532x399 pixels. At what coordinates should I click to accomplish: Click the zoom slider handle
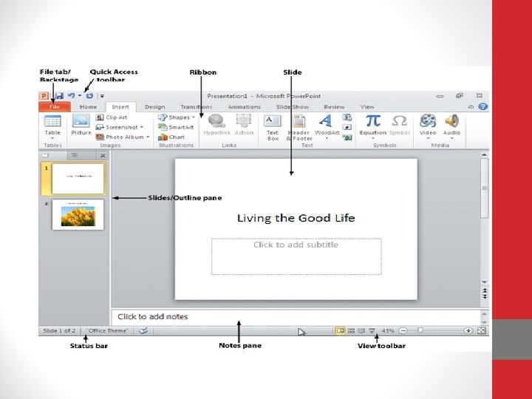coord(420,330)
